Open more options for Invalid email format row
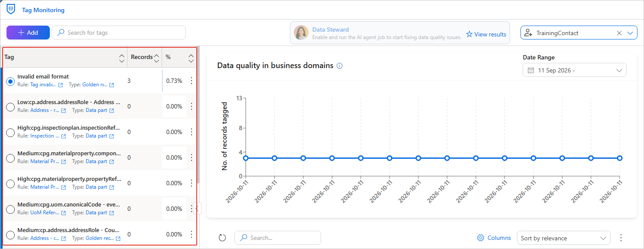This screenshot has height=249, width=644. coord(192,81)
